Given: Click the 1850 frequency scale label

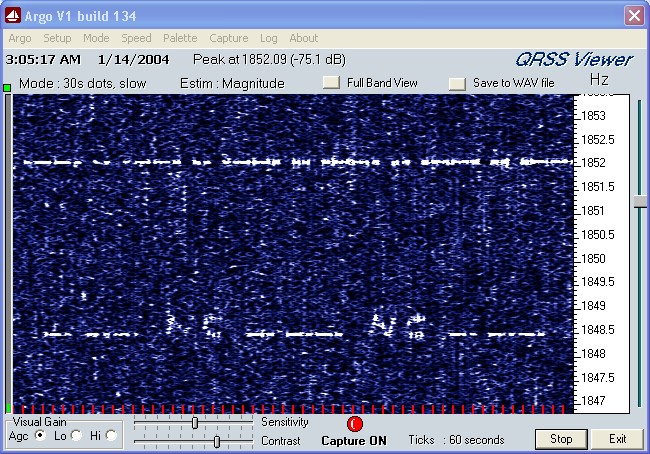Looking at the screenshot, I should coord(593,259).
